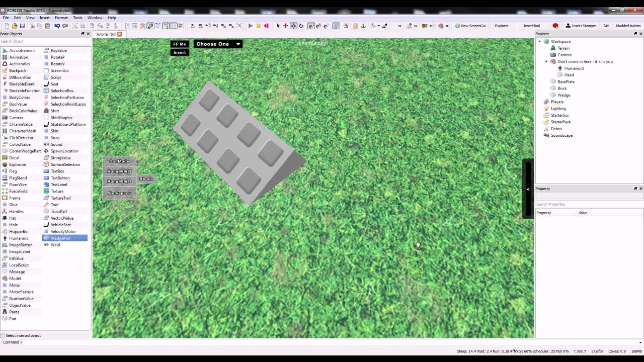
Task: Collapse the Workspace tree node
Action: [x=539, y=41]
